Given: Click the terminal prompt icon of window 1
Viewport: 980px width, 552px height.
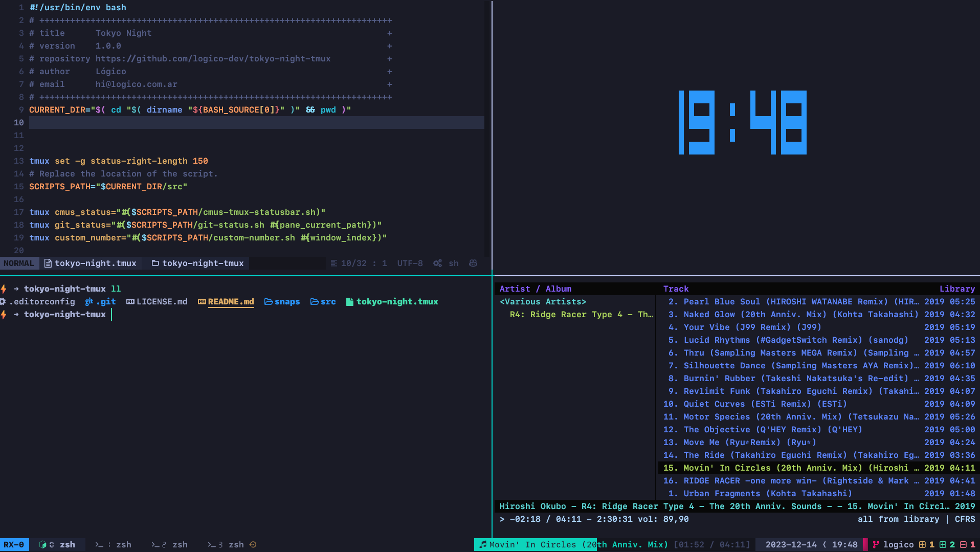Looking at the screenshot, I should coord(99,545).
